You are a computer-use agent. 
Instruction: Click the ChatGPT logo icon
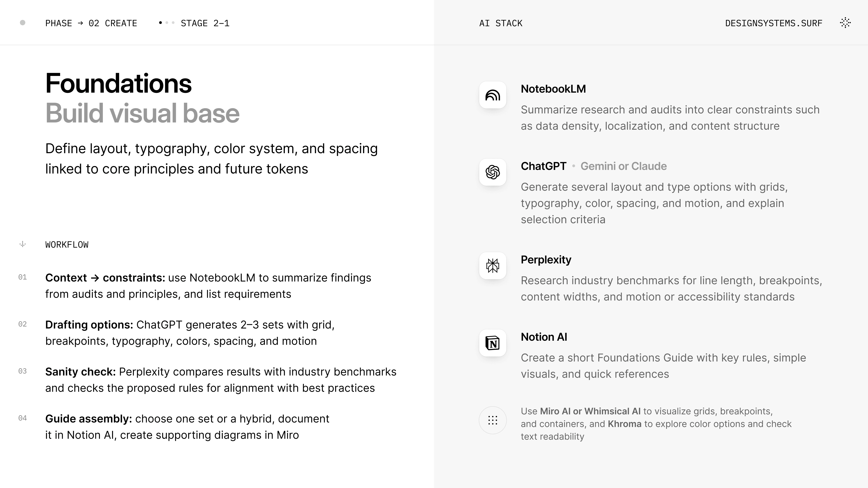tap(493, 172)
